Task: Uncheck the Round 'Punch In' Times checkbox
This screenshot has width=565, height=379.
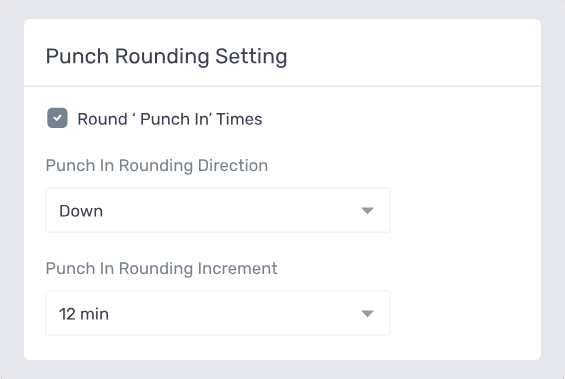Action: pos(57,118)
